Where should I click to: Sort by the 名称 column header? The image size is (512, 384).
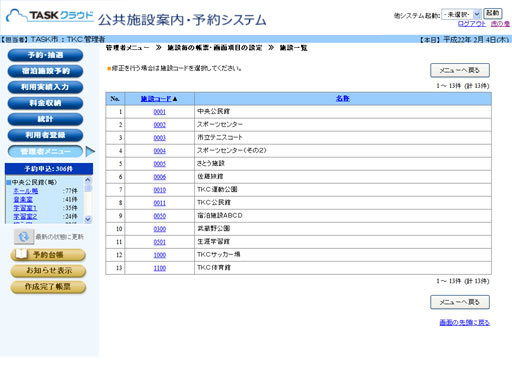pyautogui.click(x=343, y=98)
